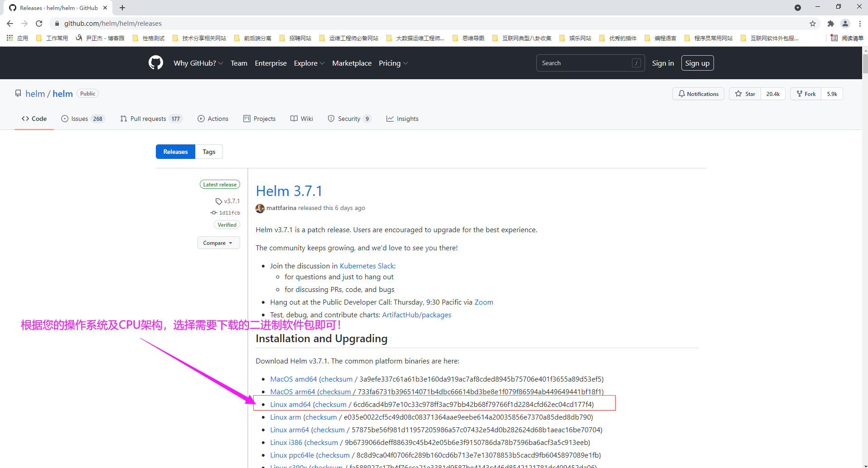
Task: Click the GitHub Octocat logo
Action: pos(155,63)
